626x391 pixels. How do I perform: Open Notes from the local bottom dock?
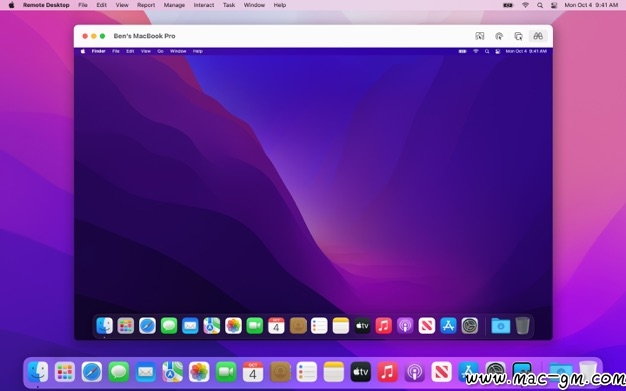pos(334,372)
